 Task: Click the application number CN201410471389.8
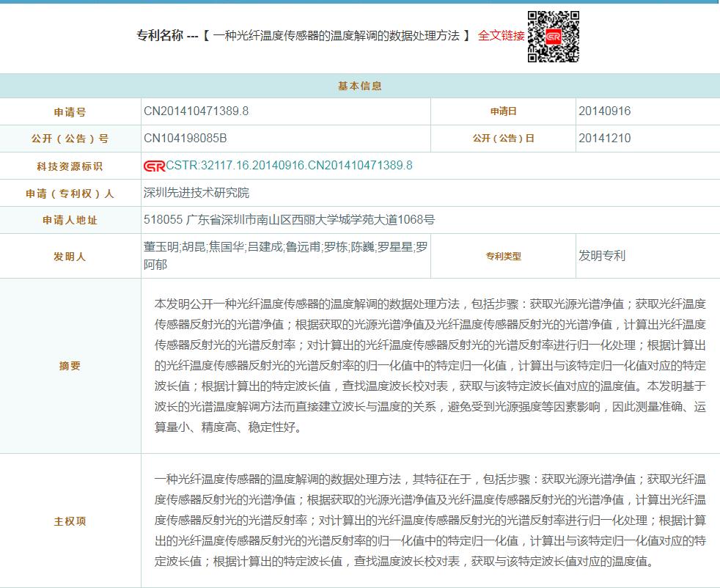coord(196,111)
